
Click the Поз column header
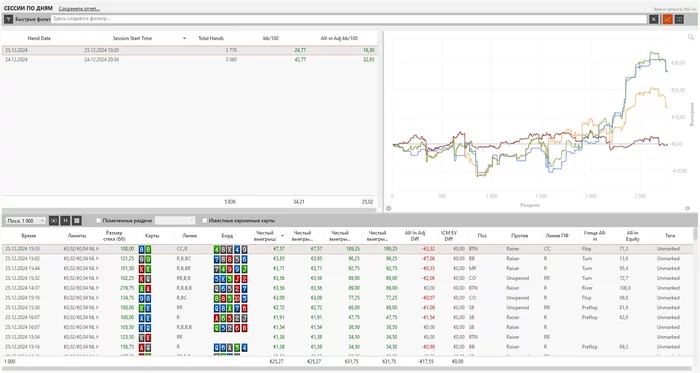482,236
